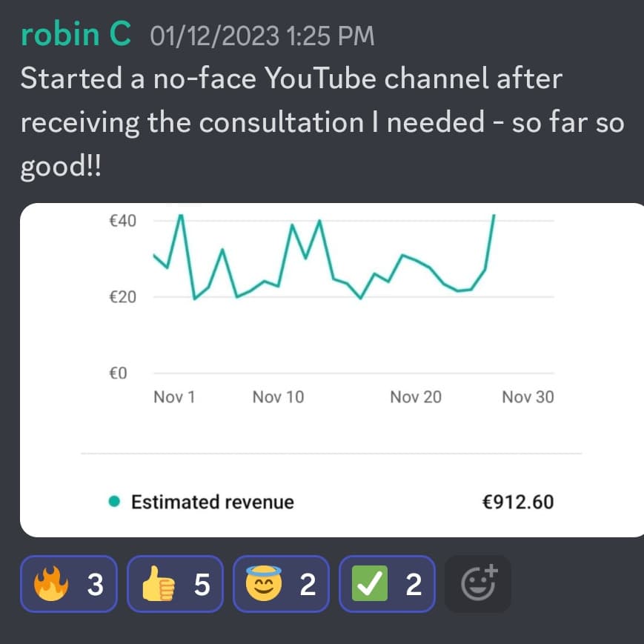644x644 pixels.
Task: Click the Nov 10 axis label
Action: point(278,397)
